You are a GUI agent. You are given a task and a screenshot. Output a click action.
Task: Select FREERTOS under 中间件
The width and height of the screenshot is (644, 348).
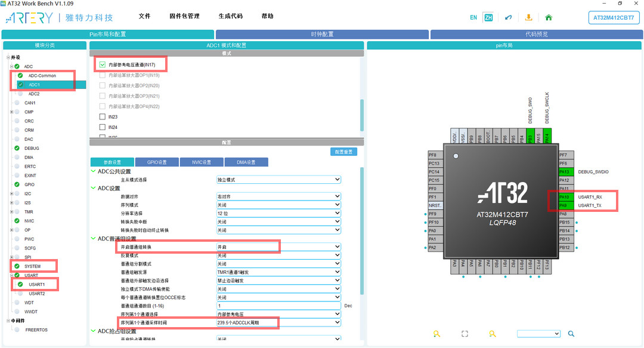click(x=36, y=330)
